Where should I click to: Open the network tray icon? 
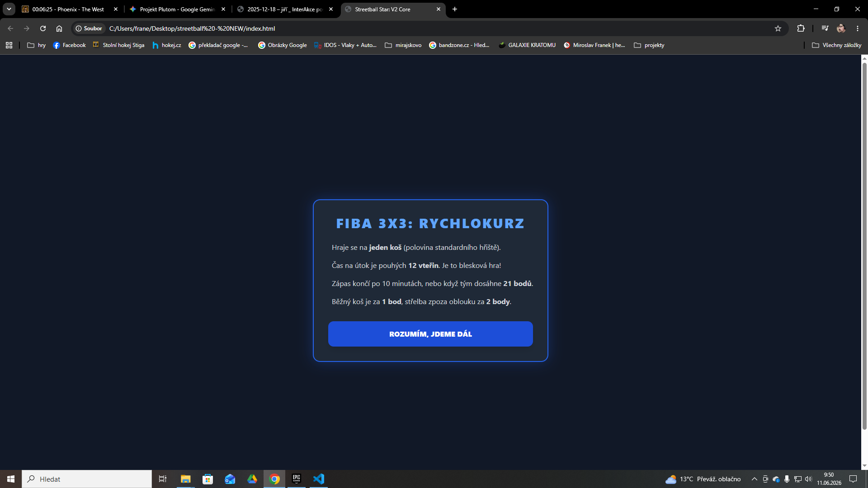(798, 479)
